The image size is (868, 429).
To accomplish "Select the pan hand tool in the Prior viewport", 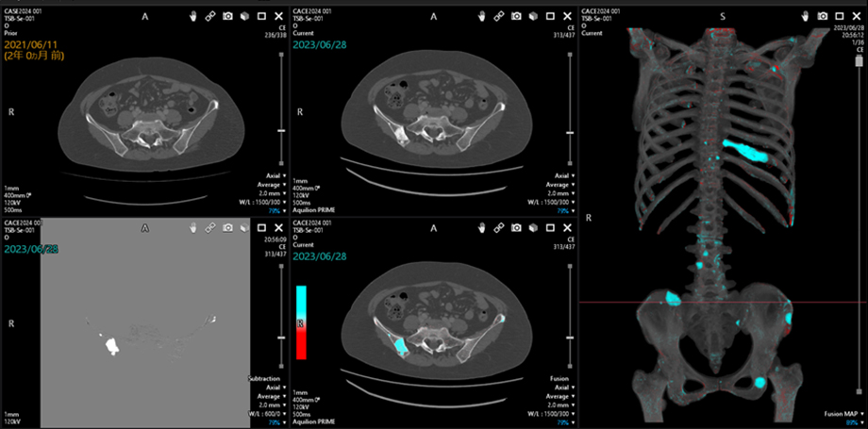I will (x=195, y=17).
